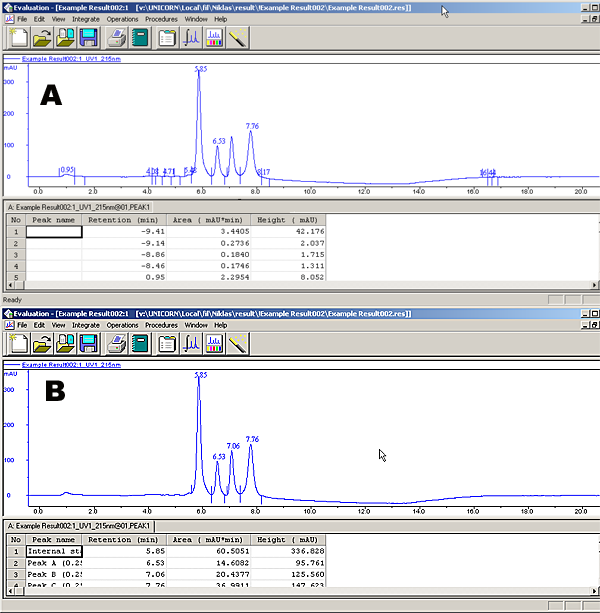Click the peak integrate curve icon in window A
This screenshot has width=600, height=613.
(x=191, y=39)
